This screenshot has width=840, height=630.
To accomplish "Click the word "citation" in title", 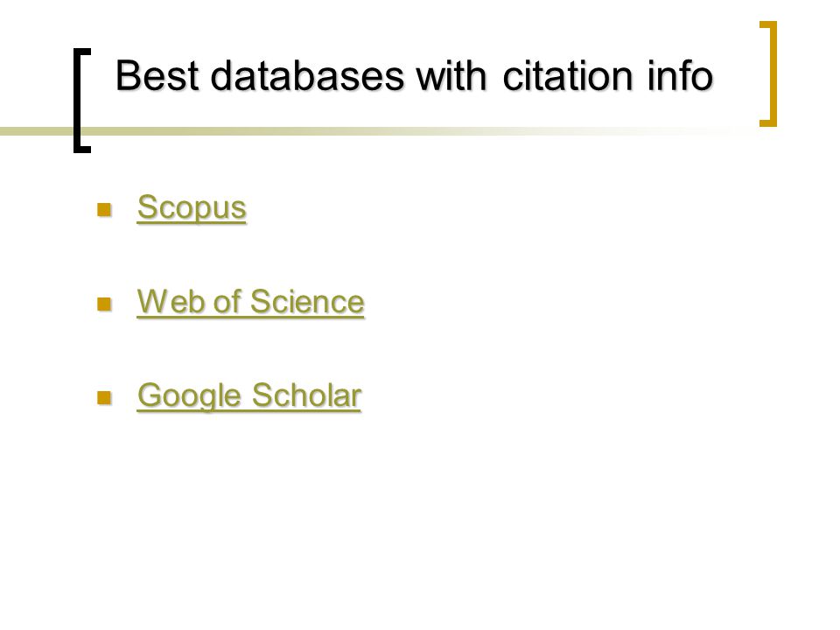I will tap(569, 76).
